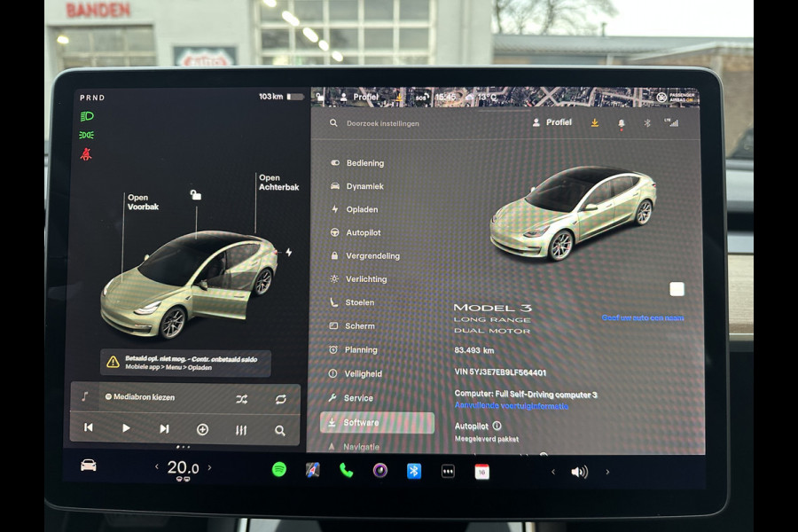
Task: Toggle shuffle playback
Action: coord(240,400)
